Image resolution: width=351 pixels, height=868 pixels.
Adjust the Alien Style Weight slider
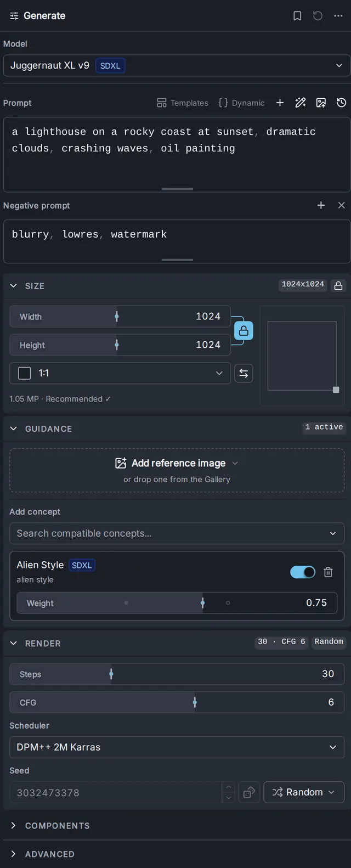tap(177, 603)
